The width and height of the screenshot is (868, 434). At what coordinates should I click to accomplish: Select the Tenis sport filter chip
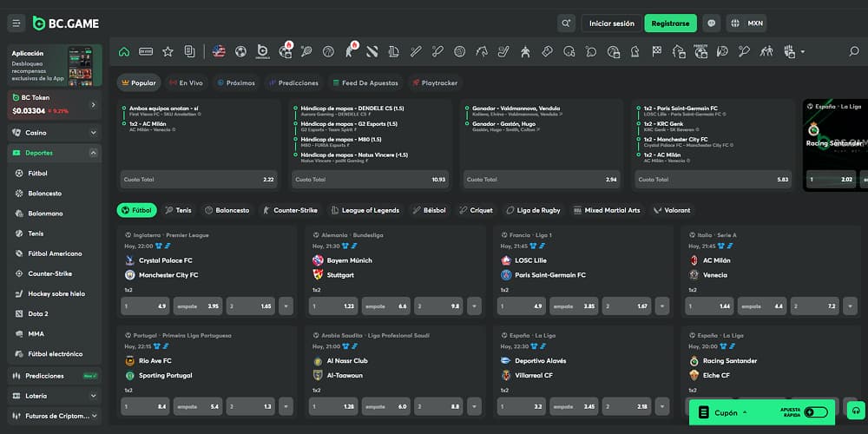[x=178, y=210]
